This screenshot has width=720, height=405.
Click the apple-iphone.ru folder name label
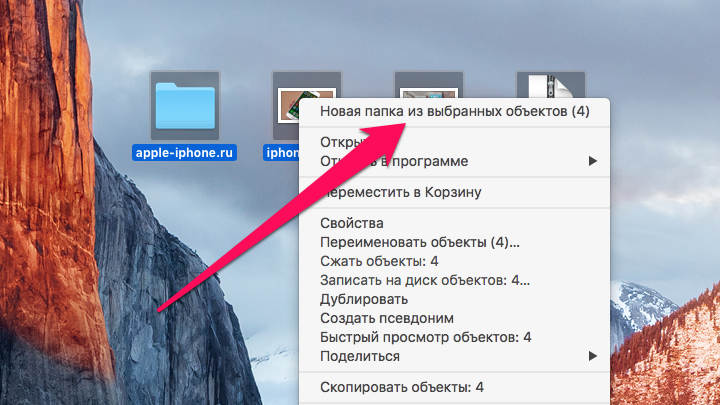coord(185,153)
